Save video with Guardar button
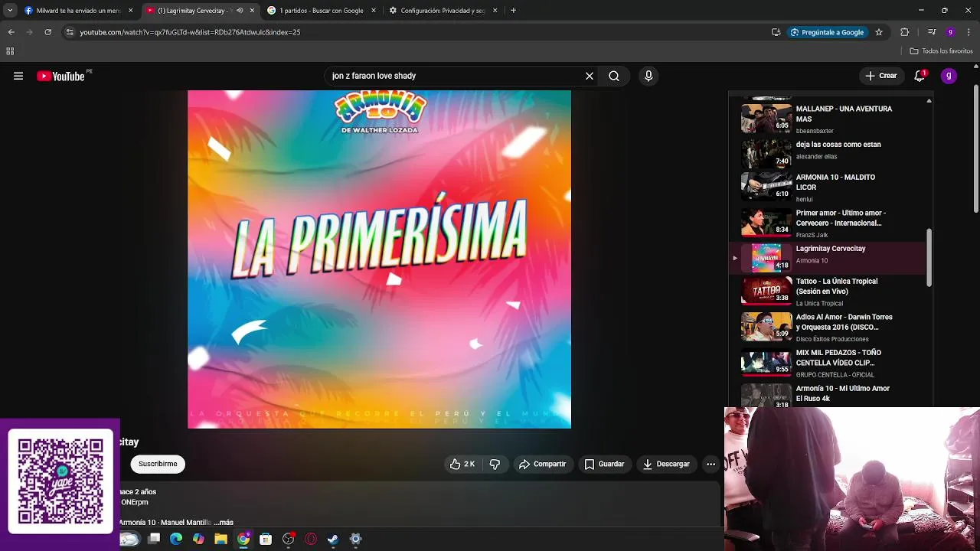Viewport: 980px width, 551px height. (x=604, y=464)
